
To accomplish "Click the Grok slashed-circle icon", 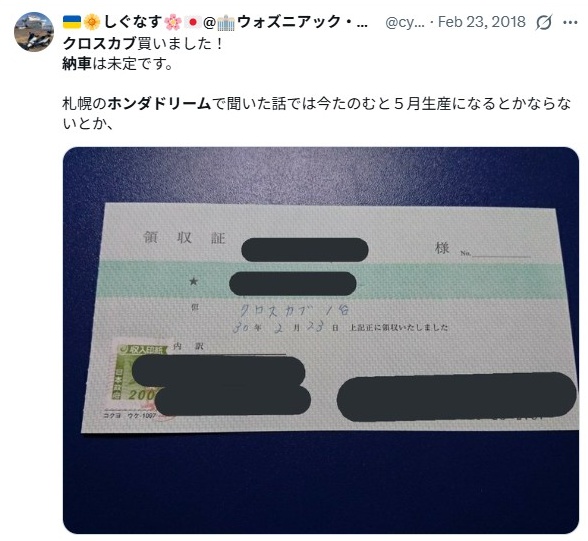I will click(x=543, y=22).
